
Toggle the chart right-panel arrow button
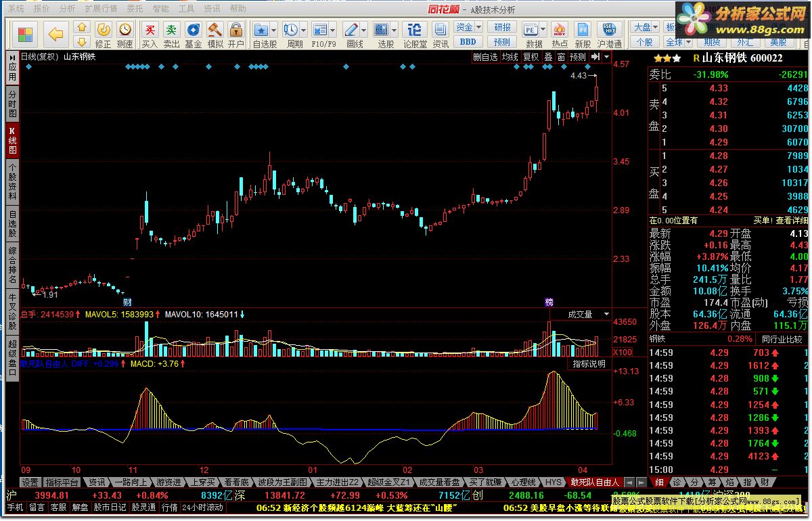[595, 58]
